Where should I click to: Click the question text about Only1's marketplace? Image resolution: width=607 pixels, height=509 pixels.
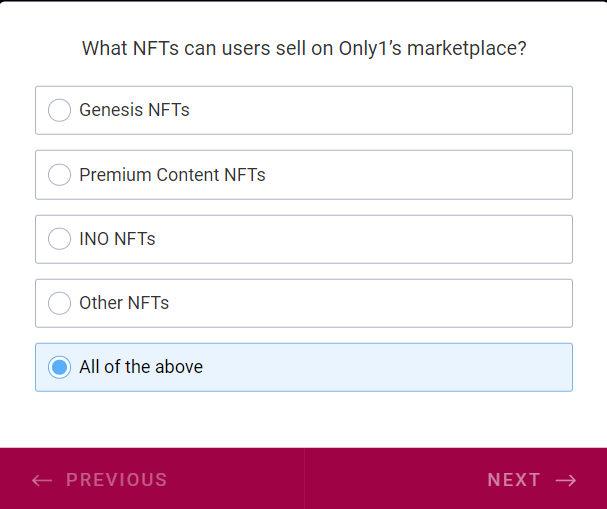pos(304,48)
